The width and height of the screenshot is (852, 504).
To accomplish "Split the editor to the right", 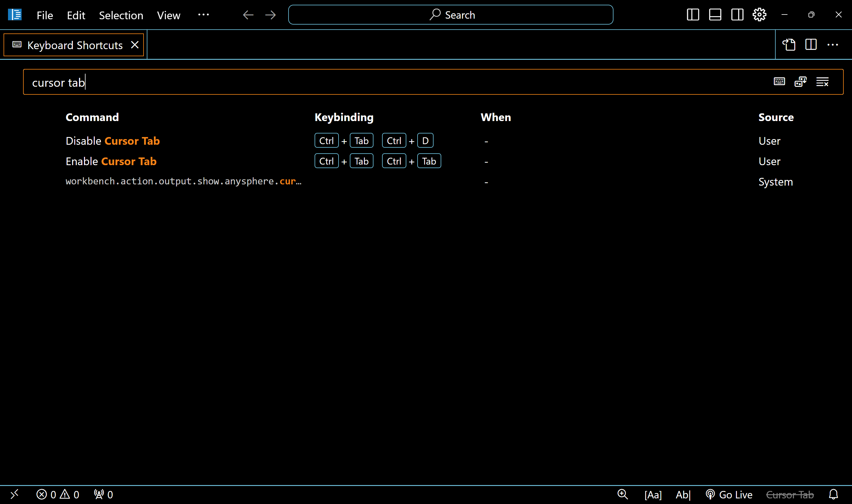I will tap(811, 44).
